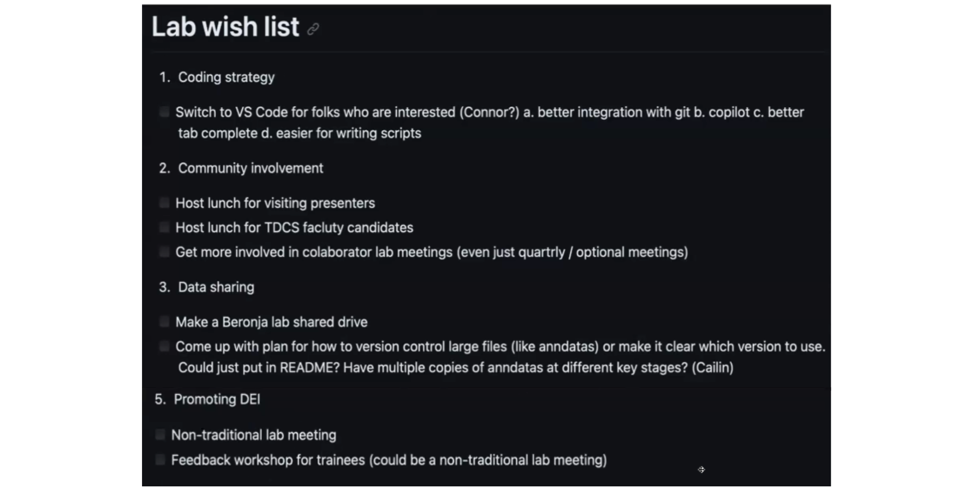Image resolution: width=980 pixels, height=490 pixels.
Task: Tick Host lunch for visiting presenters checkbox
Action: [x=164, y=203]
